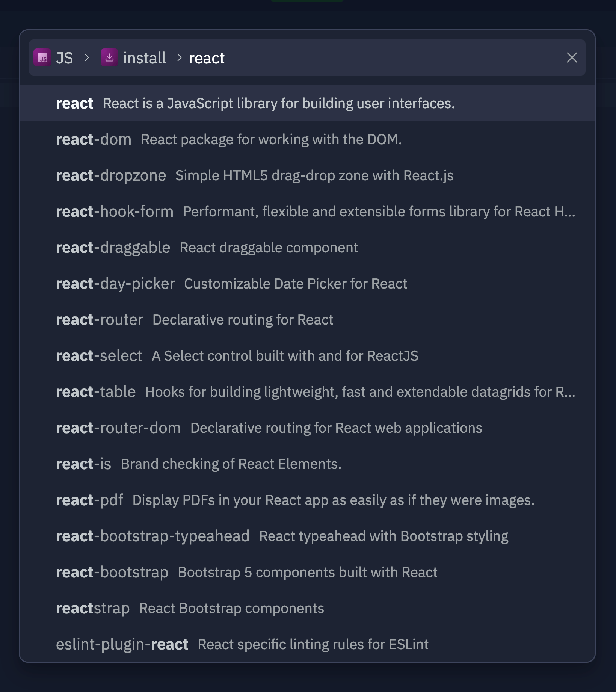Click the install breadcrumb label
The height and width of the screenshot is (692, 616).
(145, 58)
